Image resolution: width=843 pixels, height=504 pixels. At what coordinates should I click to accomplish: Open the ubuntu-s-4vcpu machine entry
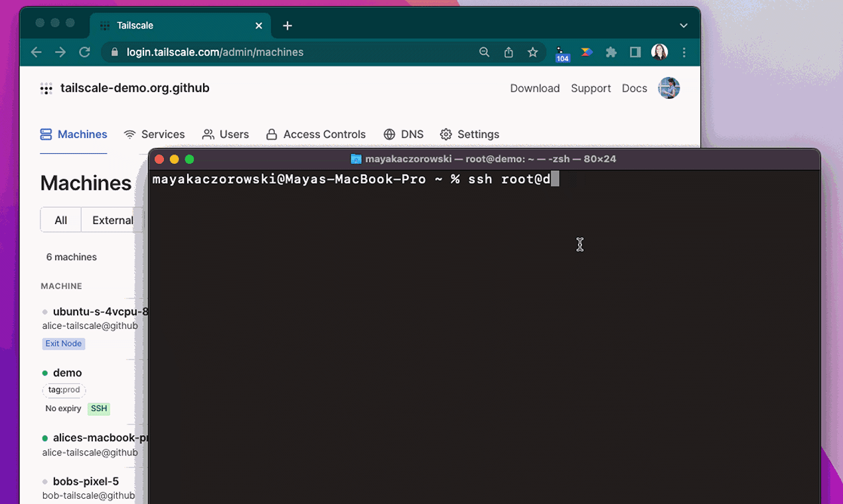(100, 312)
